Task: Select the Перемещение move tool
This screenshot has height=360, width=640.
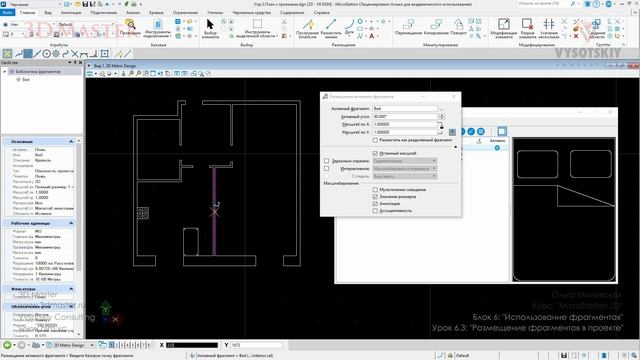Action: pos(408,27)
